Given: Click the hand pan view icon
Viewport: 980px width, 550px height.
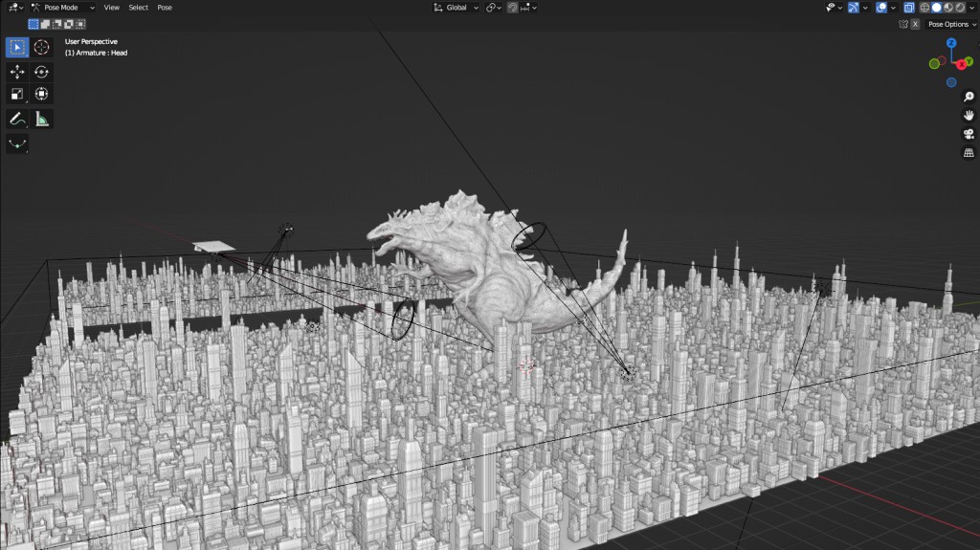Looking at the screenshot, I should [968, 115].
